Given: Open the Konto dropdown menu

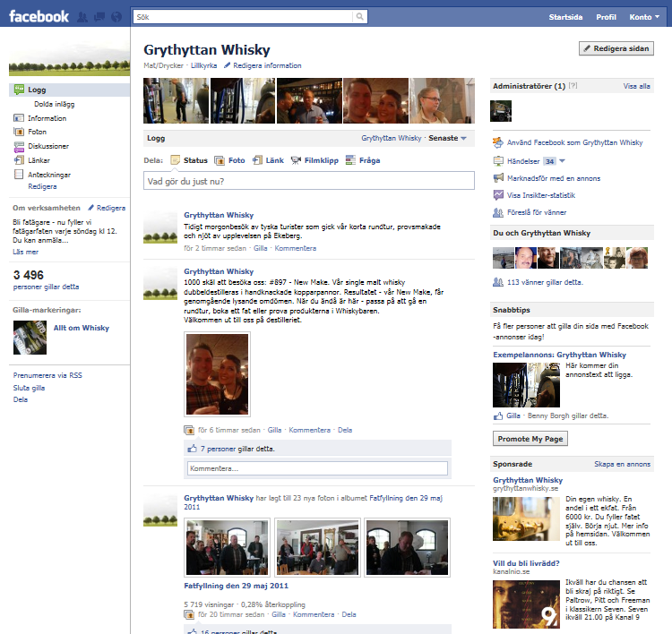Looking at the screenshot, I should click(644, 17).
